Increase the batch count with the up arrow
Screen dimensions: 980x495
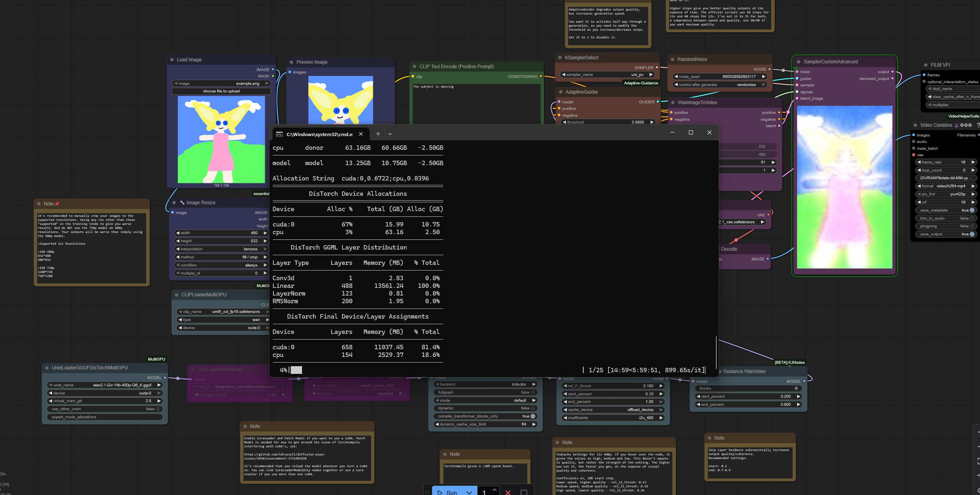[x=495, y=489]
